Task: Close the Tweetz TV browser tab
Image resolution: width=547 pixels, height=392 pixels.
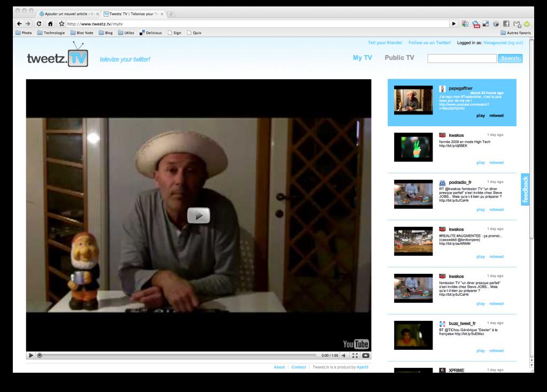Action: (162, 14)
